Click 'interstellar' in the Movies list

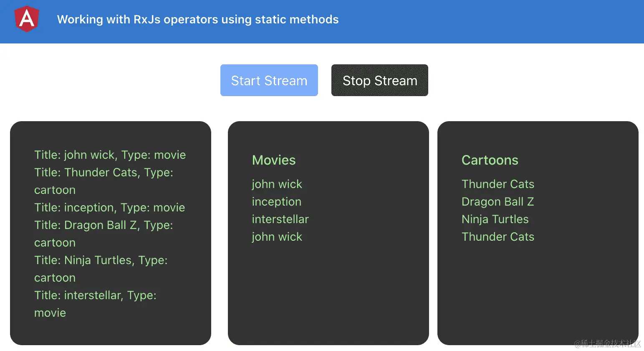[280, 219]
